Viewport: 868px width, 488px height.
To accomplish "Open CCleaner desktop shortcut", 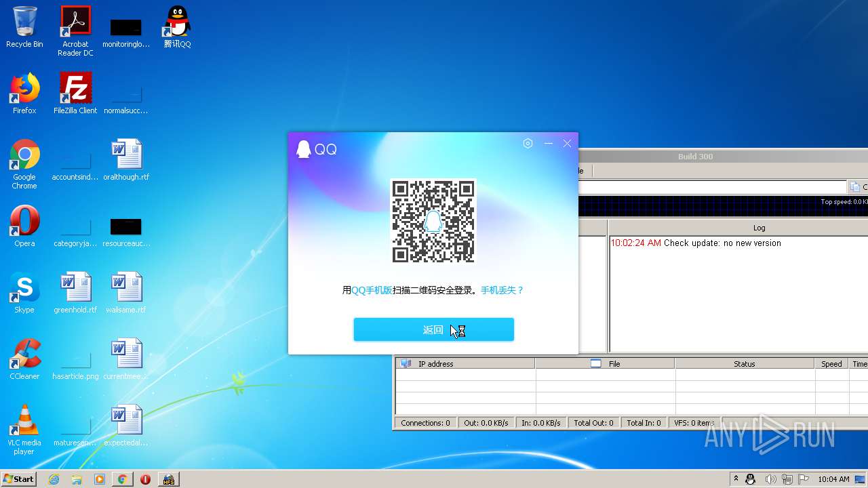I will point(24,359).
